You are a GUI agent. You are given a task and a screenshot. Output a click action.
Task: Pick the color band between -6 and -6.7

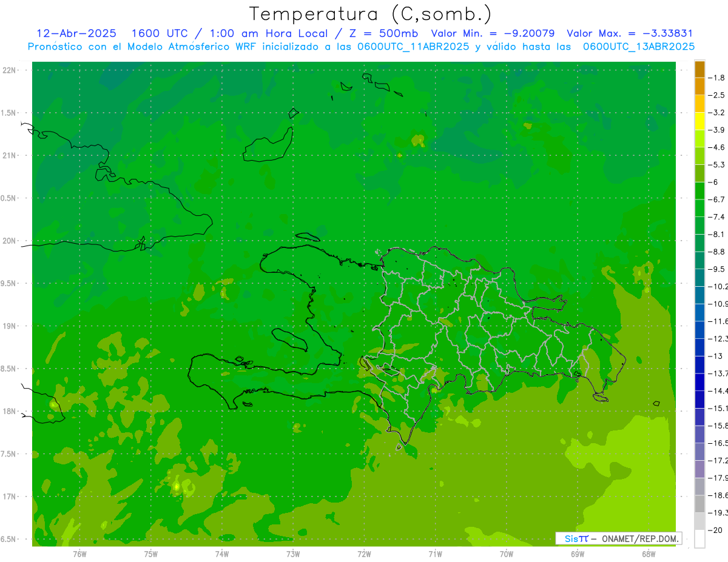pyautogui.click(x=699, y=191)
